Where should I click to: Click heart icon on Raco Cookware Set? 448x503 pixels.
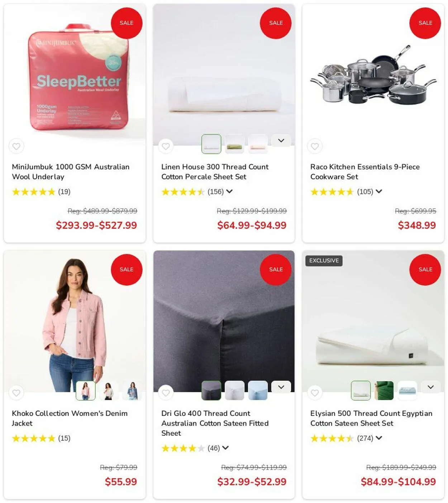coord(315,146)
